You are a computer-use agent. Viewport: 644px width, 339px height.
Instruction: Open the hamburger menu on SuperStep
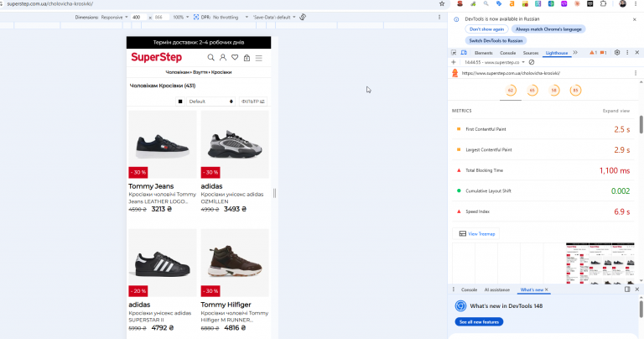(x=259, y=58)
